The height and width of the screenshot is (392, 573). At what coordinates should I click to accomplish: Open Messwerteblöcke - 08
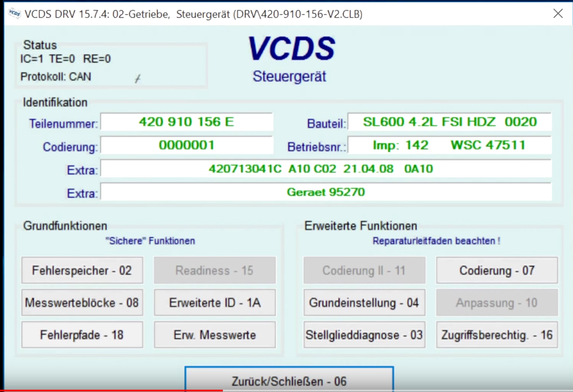(82, 302)
